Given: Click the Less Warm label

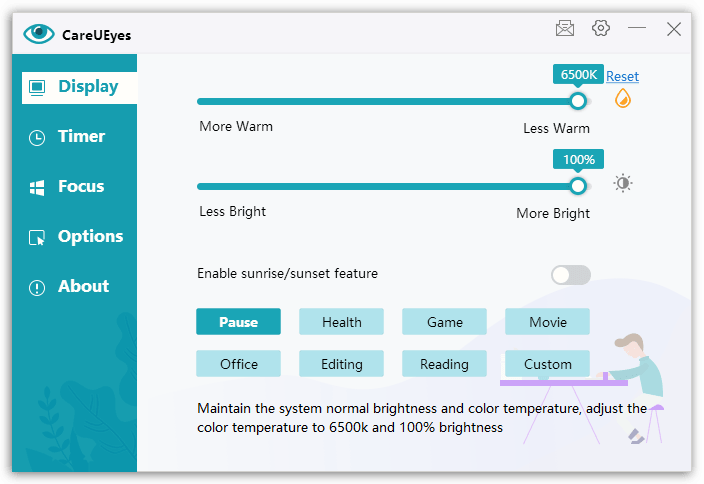Looking at the screenshot, I should (x=556, y=128).
